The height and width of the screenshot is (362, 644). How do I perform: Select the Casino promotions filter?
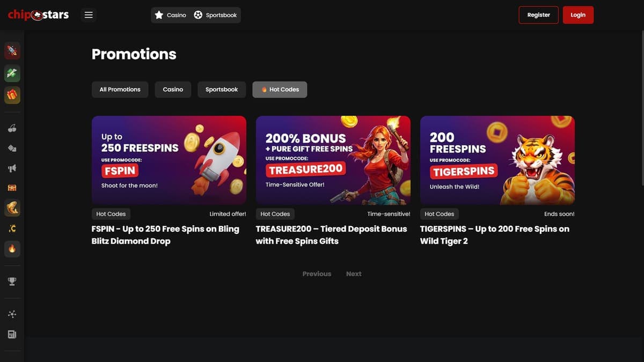coord(173,90)
